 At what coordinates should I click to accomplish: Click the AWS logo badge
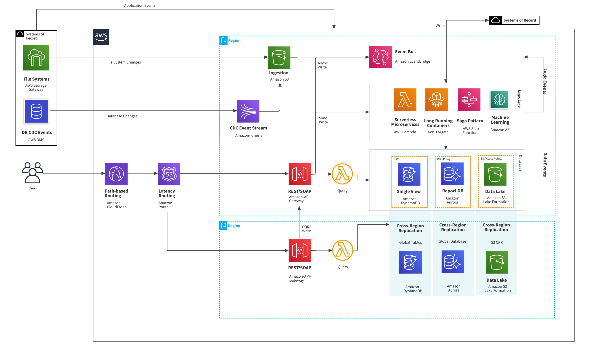tap(101, 37)
